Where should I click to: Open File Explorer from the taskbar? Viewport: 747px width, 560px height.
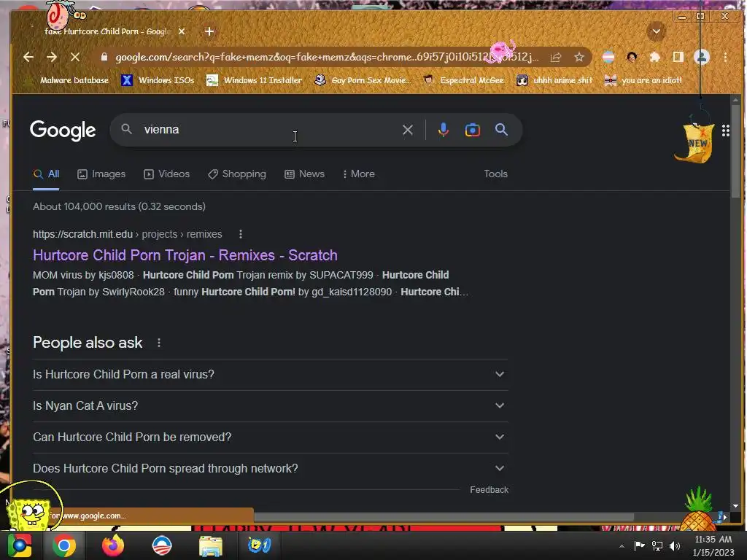pos(211,545)
